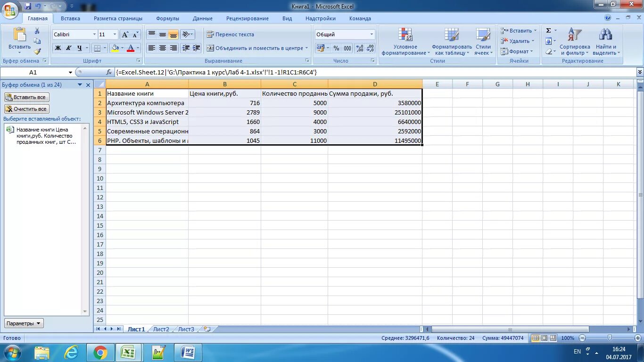Open the Параметры clipboard options button
This screenshot has width=644, height=362.
tap(24, 323)
